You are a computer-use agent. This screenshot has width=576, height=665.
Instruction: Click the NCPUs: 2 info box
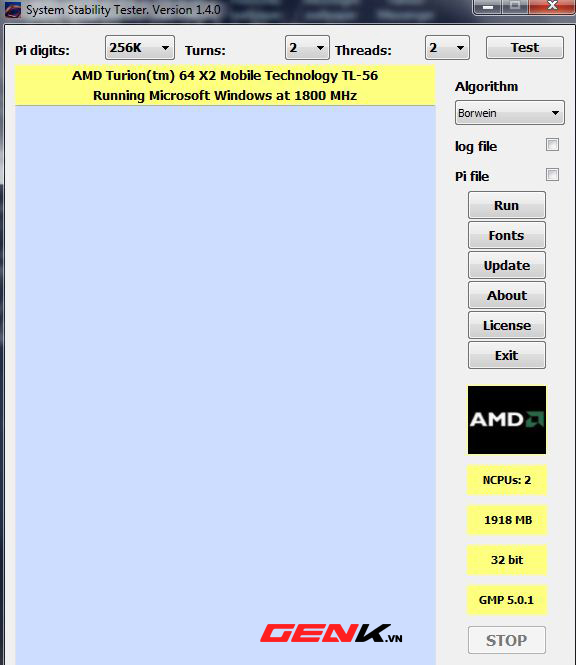507,480
